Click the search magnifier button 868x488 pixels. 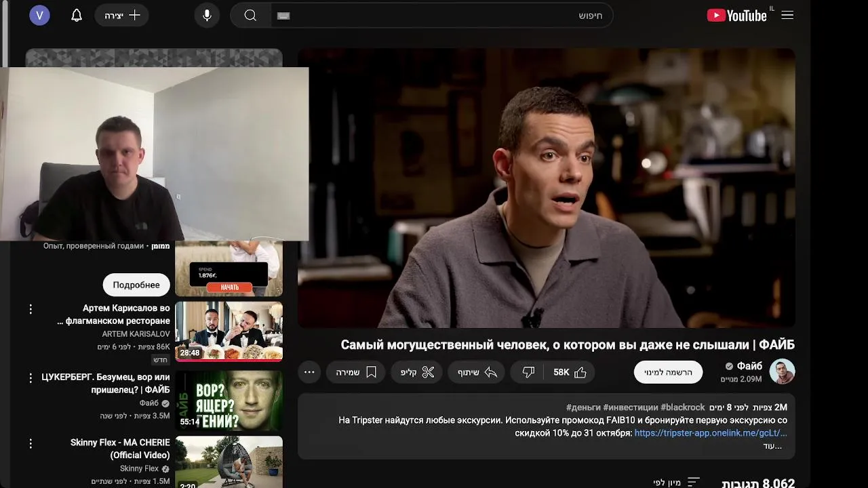250,15
